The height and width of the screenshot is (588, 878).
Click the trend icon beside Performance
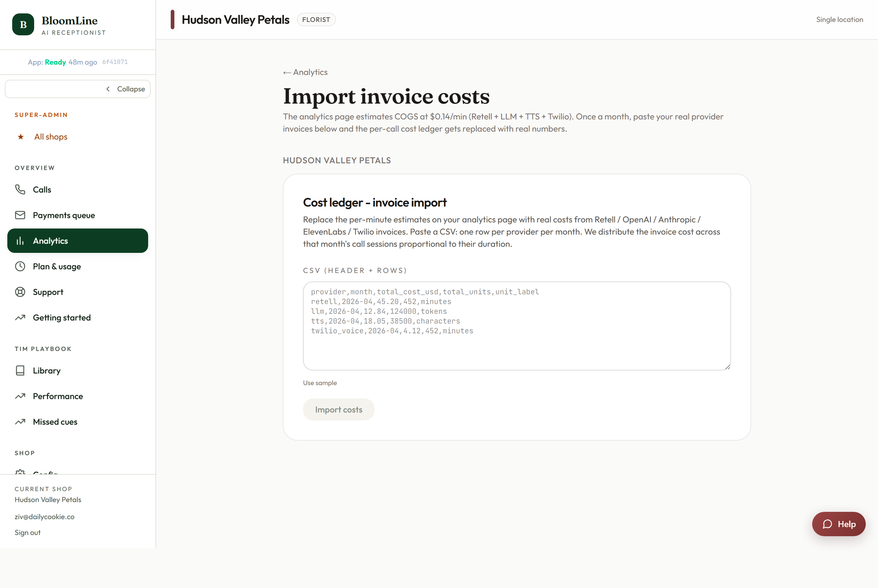coord(20,396)
